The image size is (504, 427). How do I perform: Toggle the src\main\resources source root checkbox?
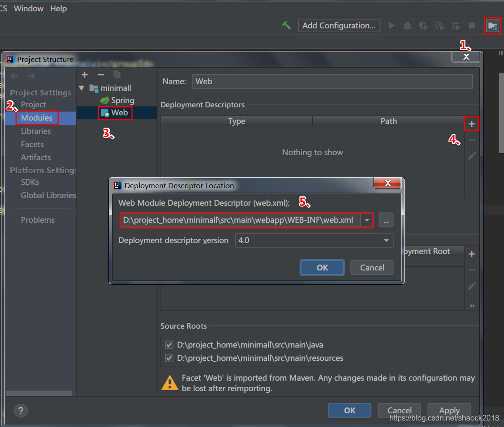(169, 358)
